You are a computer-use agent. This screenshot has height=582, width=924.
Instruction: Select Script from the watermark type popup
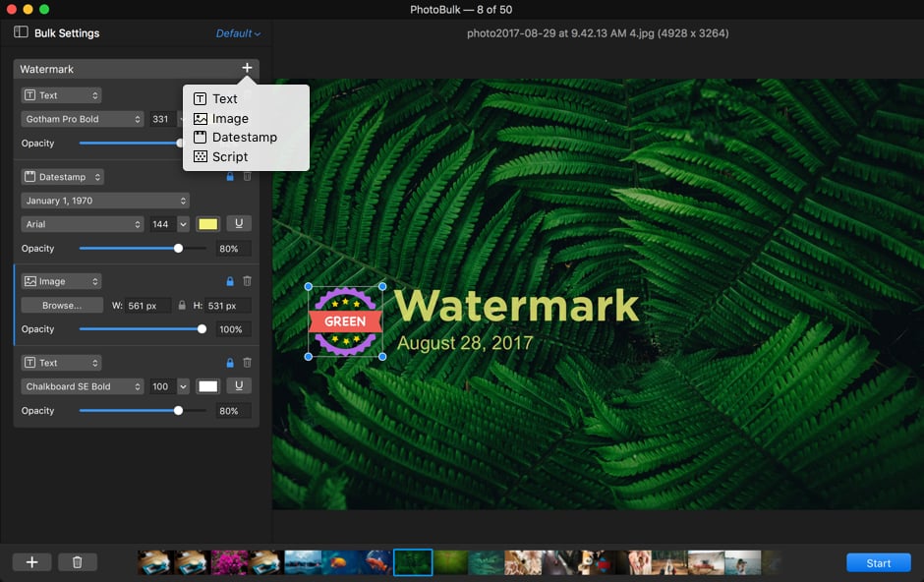click(226, 155)
